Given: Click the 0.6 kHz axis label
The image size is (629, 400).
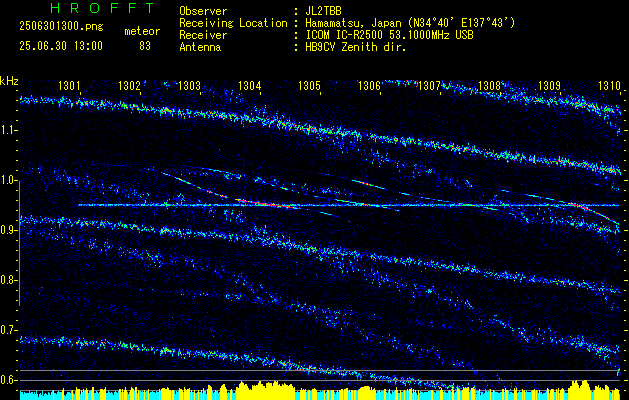Looking at the screenshot, I should (x=8, y=380).
